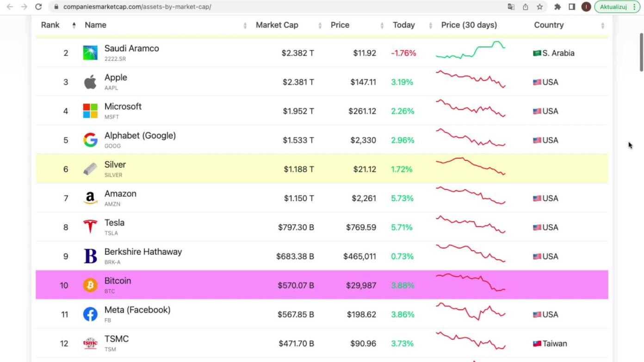
Task: Click Silver's 30-day price chart
Action: [471, 166]
